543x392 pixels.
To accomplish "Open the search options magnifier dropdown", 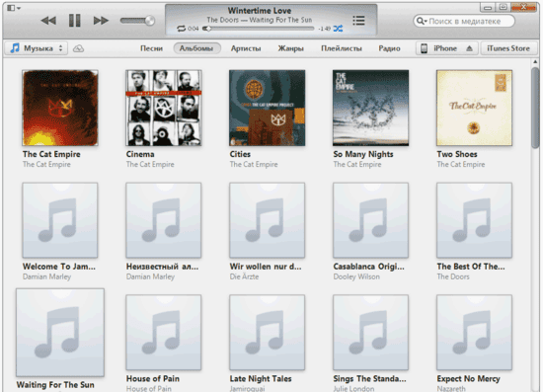I will pyautogui.click(x=422, y=21).
